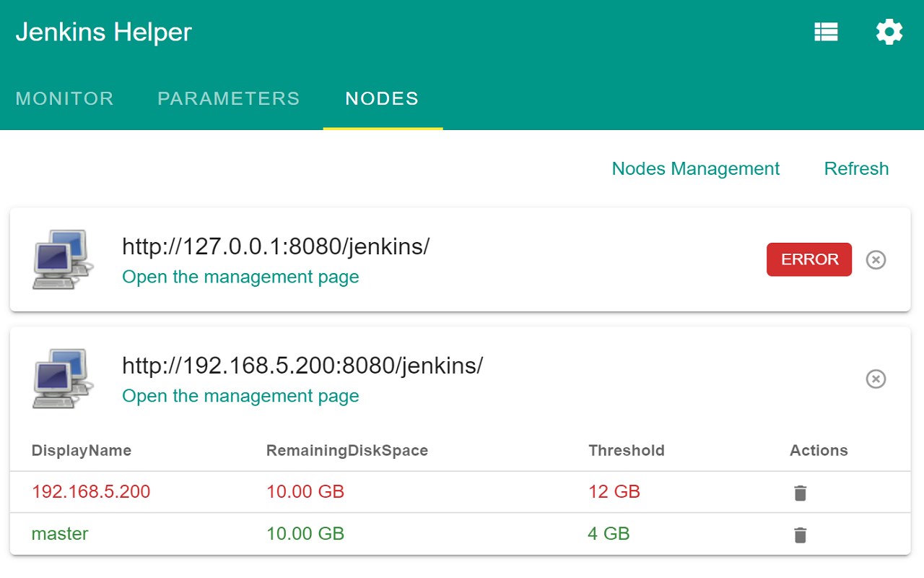Open the management page for 127.0.0.1
This screenshot has height=578, width=924.
point(240,277)
